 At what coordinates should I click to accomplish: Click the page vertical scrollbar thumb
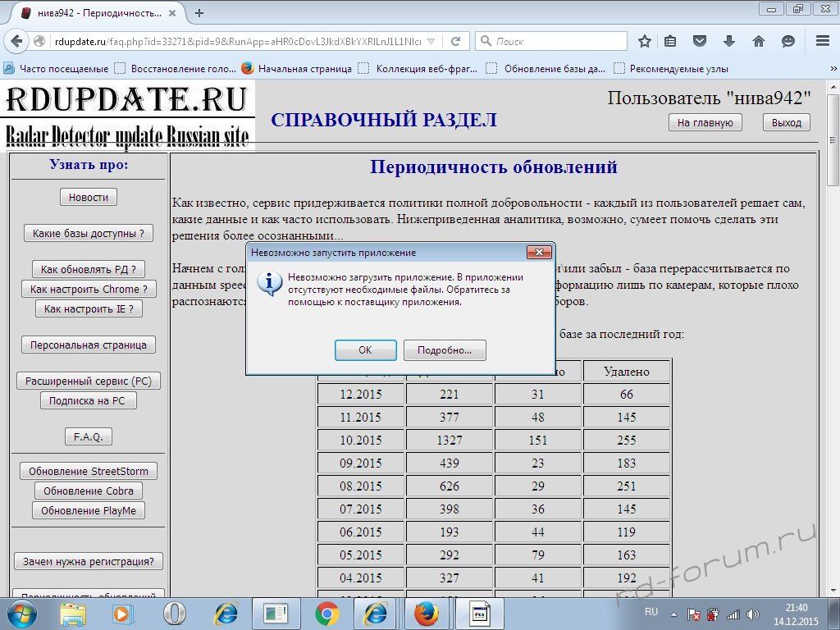click(833, 141)
